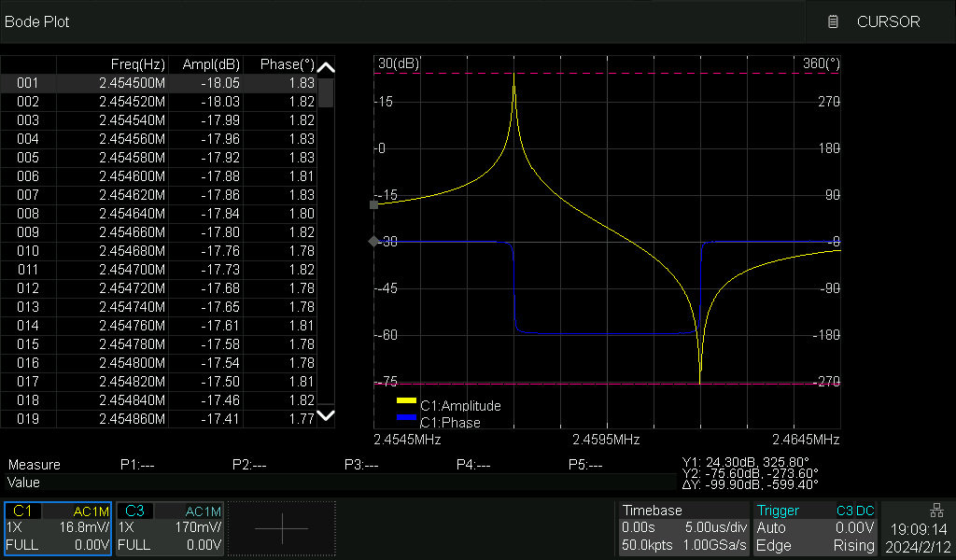The height and width of the screenshot is (560, 956).
Task: Click the Bode Plot title
Action: 37,21
